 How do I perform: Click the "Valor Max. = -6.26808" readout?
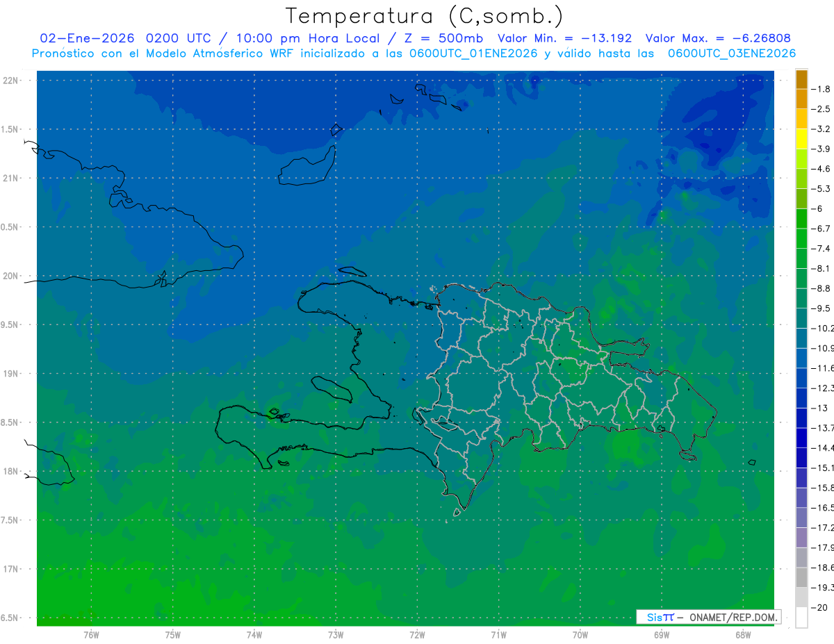(718, 38)
